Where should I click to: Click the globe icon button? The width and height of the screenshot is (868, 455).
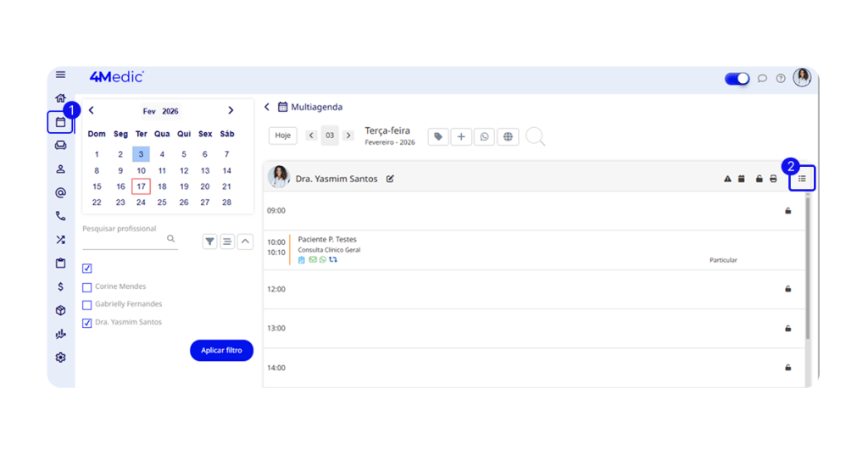tap(508, 136)
